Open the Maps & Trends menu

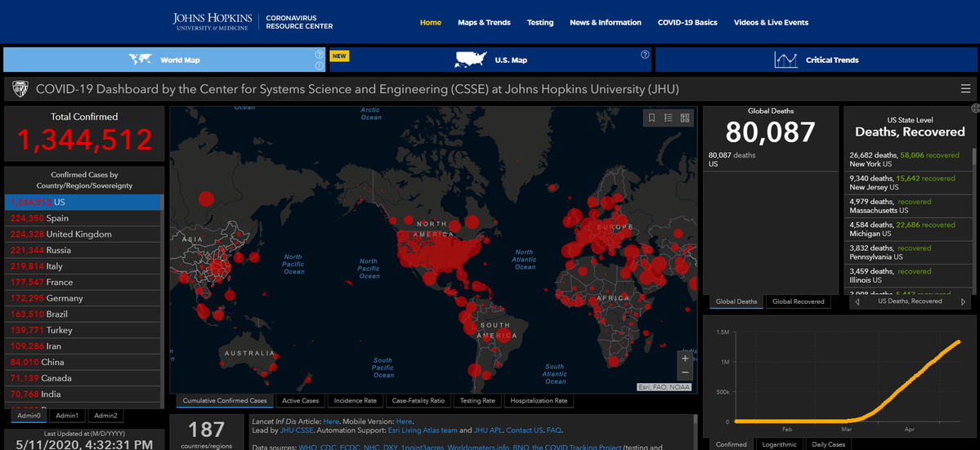point(484,23)
